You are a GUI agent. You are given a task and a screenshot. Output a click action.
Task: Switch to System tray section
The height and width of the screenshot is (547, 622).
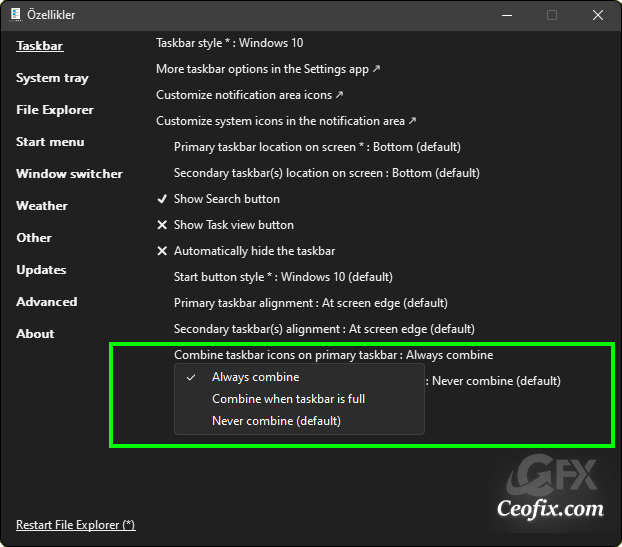(52, 78)
